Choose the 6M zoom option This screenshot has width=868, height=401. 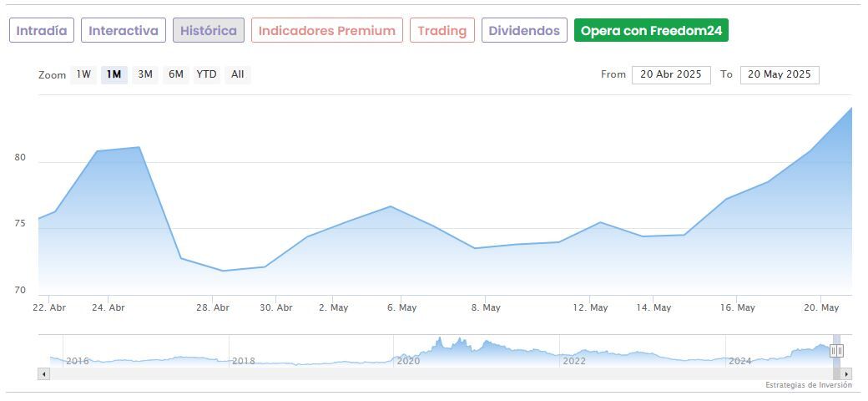[175, 74]
